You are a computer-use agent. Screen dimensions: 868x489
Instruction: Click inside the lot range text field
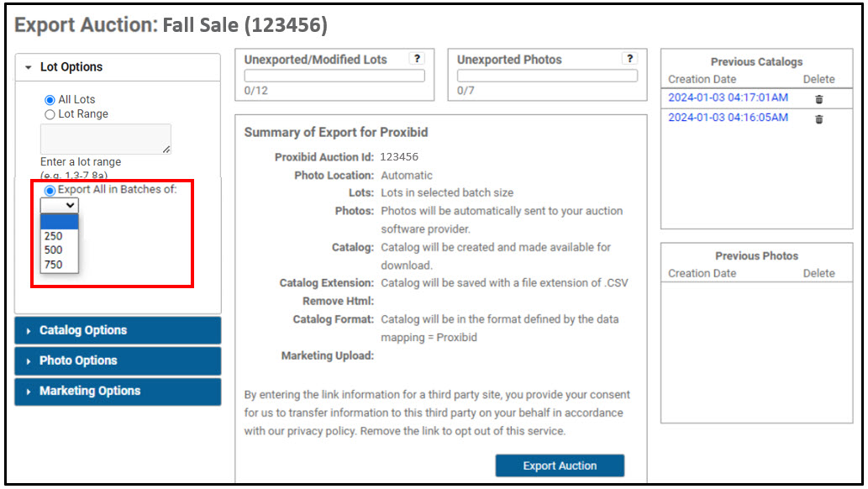click(105, 138)
